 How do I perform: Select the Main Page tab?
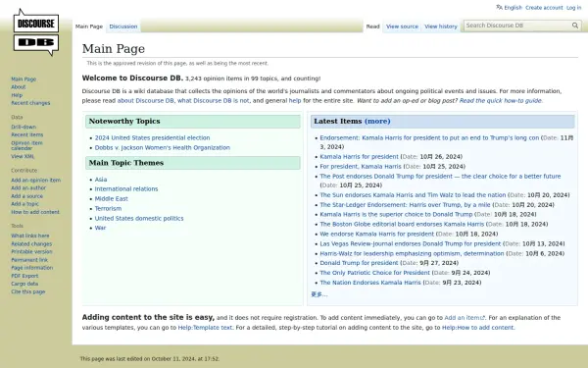point(89,26)
